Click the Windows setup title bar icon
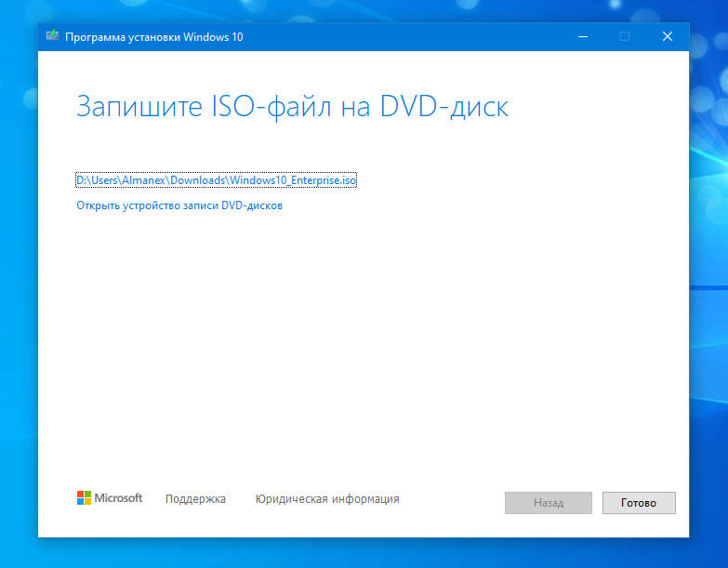The height and width of the screenshot is (568, 728). click(x=52, y=36)
